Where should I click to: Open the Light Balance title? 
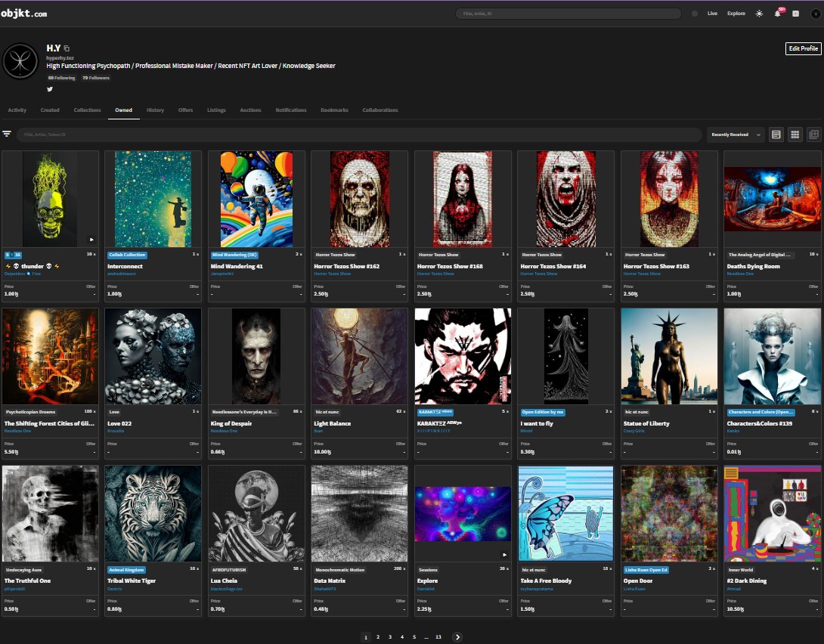pos(332,423)
